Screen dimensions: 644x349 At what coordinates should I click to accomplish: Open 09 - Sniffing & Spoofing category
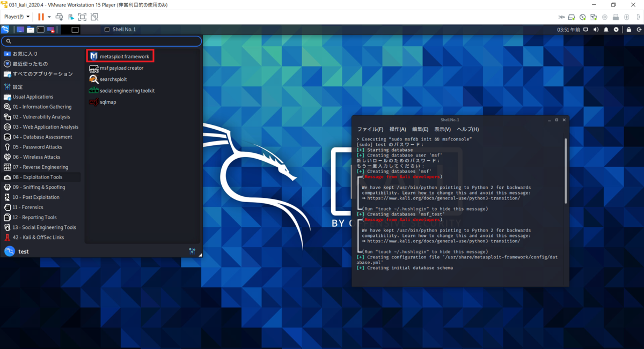click(x=42, y=187)
